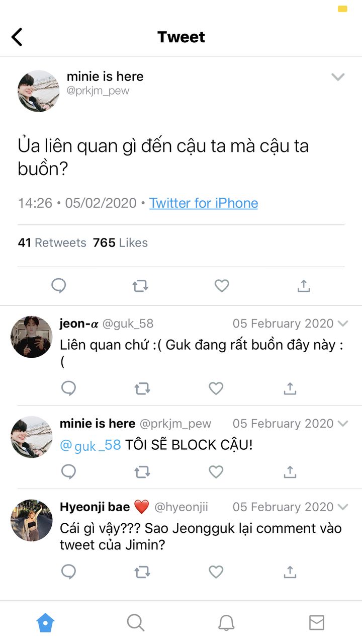Like jeon-α's reply
362x644 pixels.
tap(216, 388)
